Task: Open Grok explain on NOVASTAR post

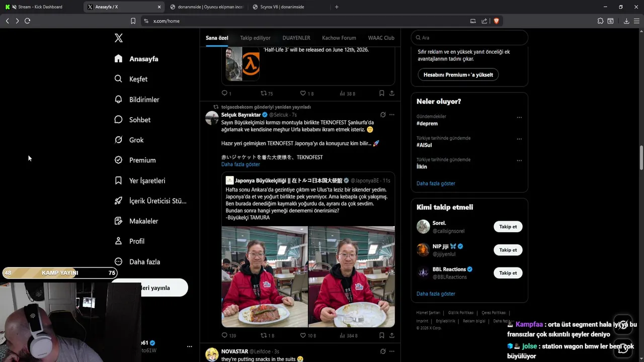Action: pos(383,351)
